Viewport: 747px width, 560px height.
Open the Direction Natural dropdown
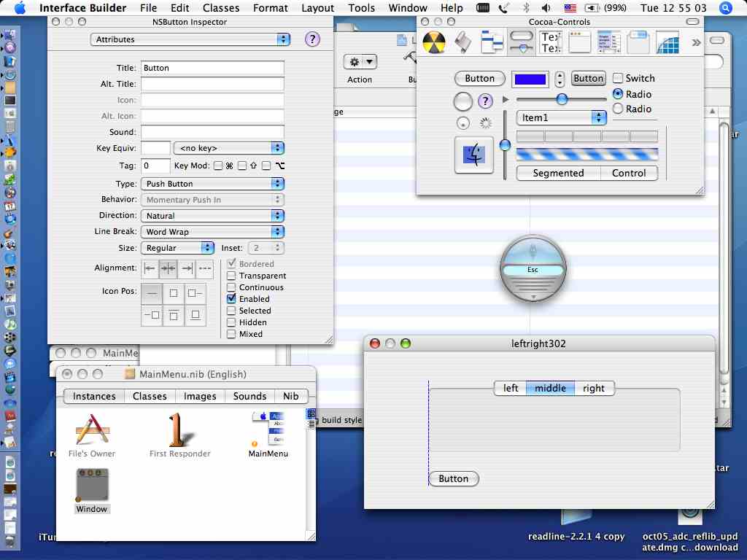coord(212,216)
